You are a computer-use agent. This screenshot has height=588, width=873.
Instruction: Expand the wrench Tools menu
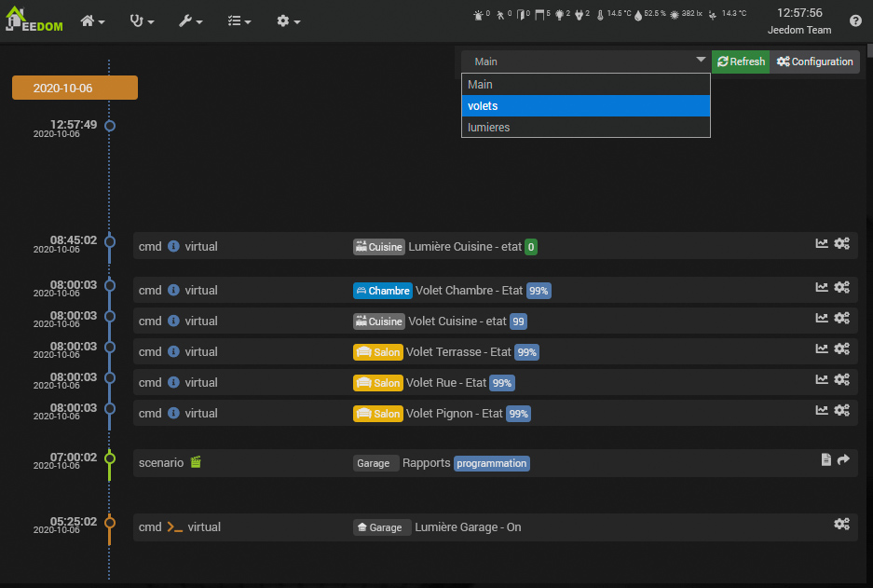pyautogui.click(x=191, y=21)
